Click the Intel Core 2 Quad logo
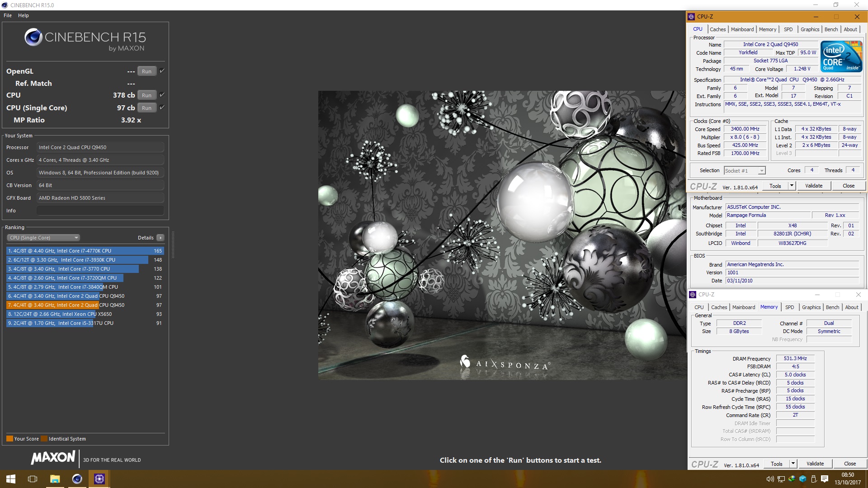The height and width of the screenshot is (488, 868). point(841,56)
